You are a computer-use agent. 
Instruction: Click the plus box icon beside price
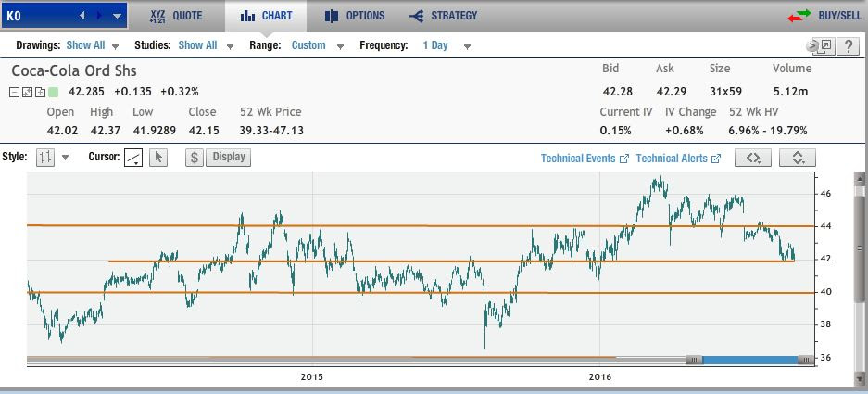[x=39, y=92]
